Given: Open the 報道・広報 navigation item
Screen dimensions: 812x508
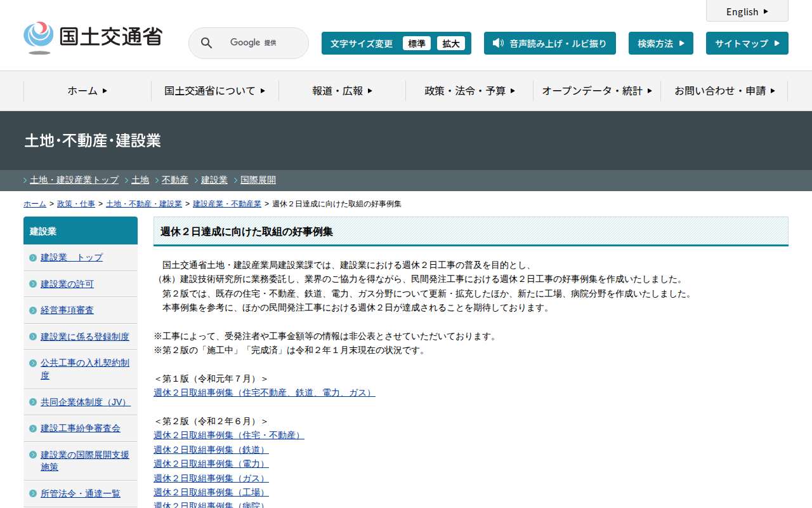Looking at the screenshot, I should (x=342, y=91).
